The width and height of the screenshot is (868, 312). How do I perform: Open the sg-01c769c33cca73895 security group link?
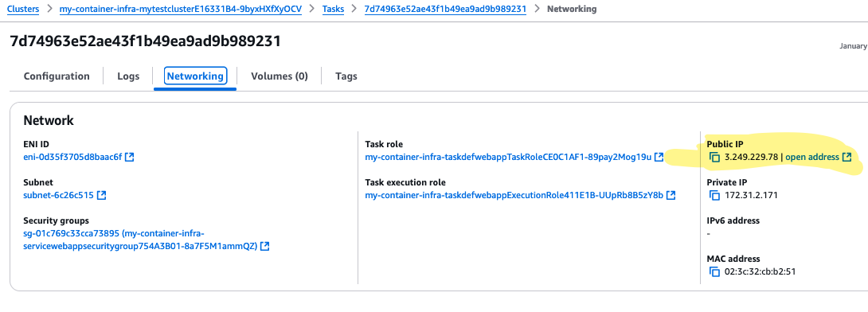tap(141, 240)
